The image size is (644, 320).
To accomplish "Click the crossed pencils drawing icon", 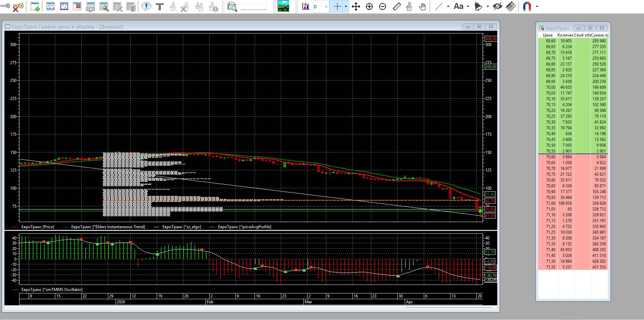I will click(511, 6).
